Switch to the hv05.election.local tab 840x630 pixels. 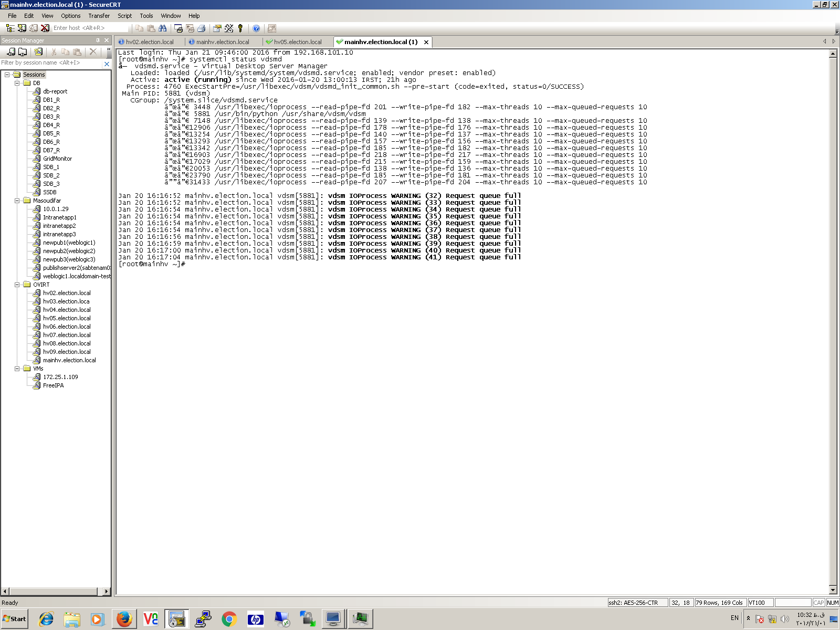[x=297, y=42]
